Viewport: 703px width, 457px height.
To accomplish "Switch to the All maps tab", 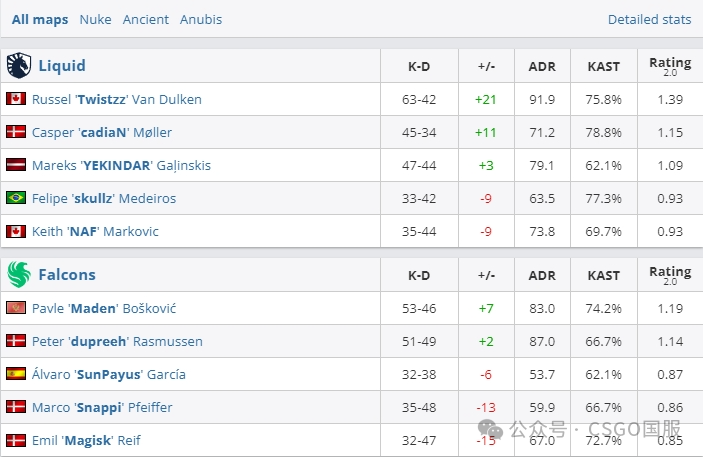I will click(40, 19).
